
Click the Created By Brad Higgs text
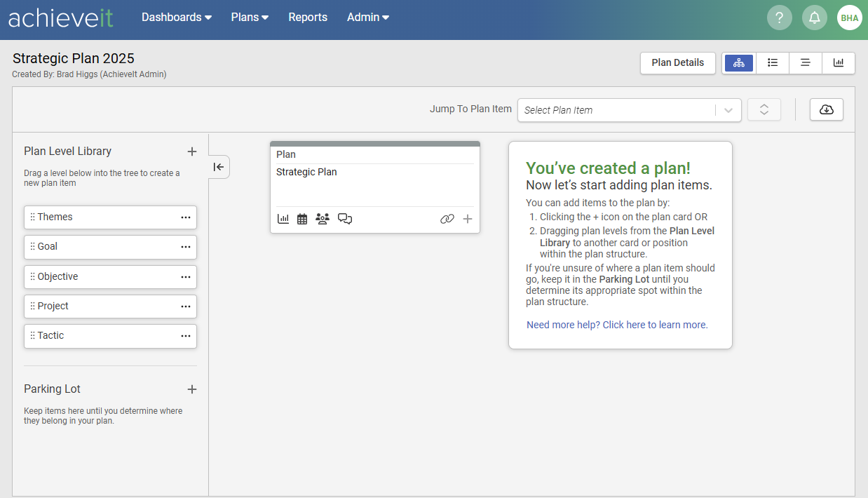tap(89, 74)
